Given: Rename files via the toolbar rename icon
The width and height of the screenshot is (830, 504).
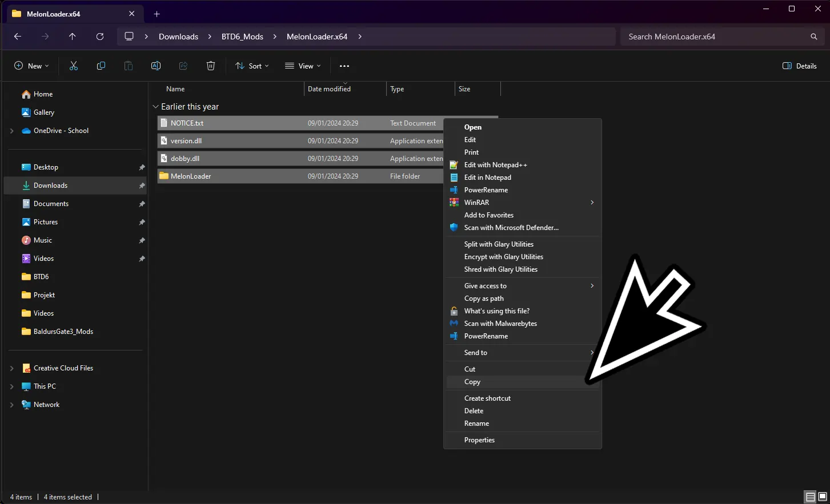Looking at the screenshot, I should pyautogui.click(x=155, y=66).
